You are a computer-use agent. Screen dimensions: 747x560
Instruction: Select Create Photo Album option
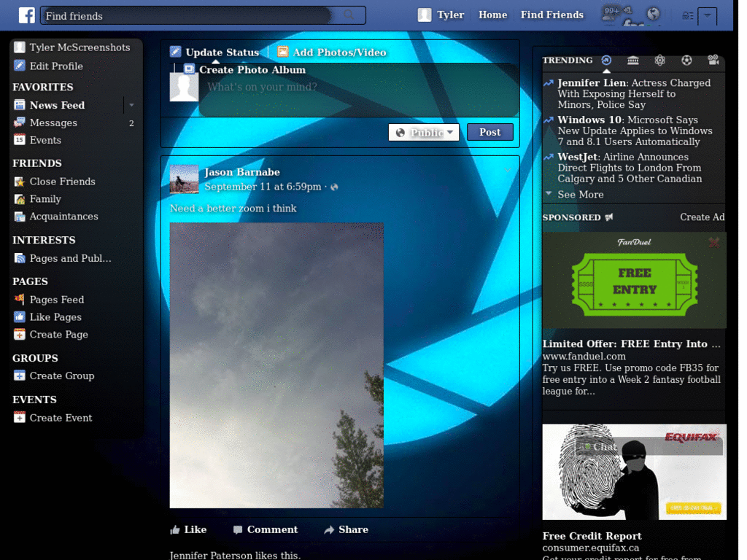[x=252, y=69]
